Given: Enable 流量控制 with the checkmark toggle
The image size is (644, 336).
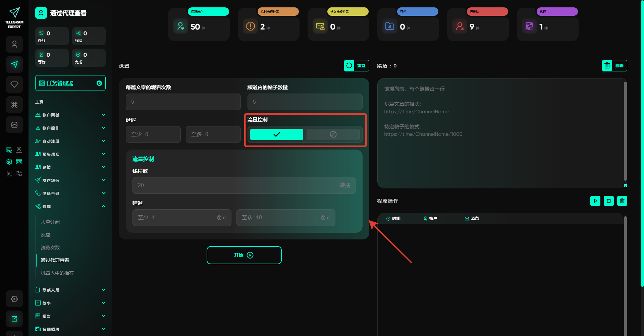Looking at the screenshot, I should click(x=277, y=134).
